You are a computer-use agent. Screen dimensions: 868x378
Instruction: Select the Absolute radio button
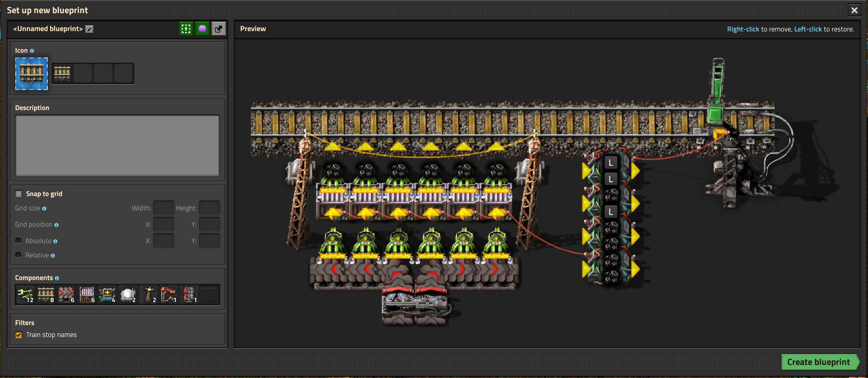(18, 240)
